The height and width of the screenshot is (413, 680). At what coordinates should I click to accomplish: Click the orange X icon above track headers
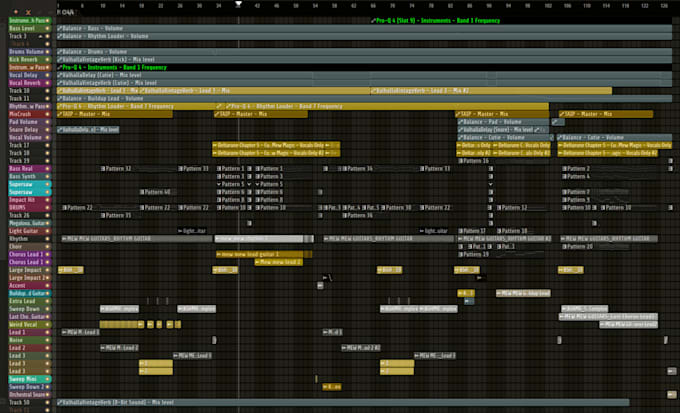coord(28,12)
